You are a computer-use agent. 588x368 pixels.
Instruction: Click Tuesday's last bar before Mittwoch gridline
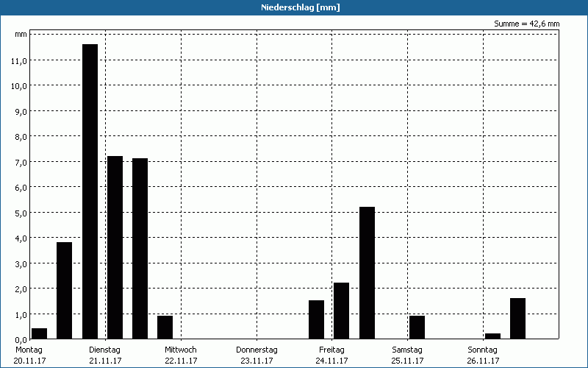click(165, 327)
